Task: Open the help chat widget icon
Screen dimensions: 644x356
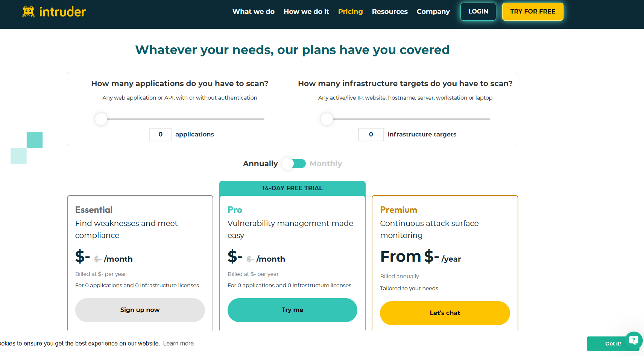Action: 634,340
